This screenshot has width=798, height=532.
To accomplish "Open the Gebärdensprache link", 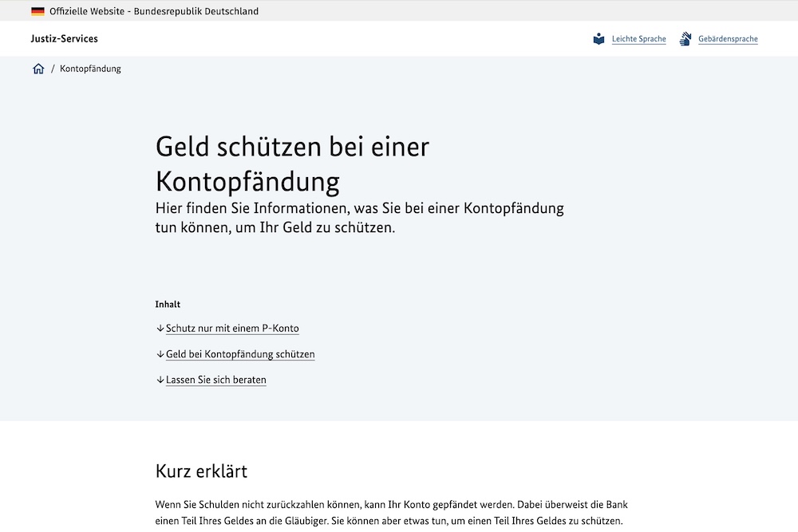I will point(728,38).
